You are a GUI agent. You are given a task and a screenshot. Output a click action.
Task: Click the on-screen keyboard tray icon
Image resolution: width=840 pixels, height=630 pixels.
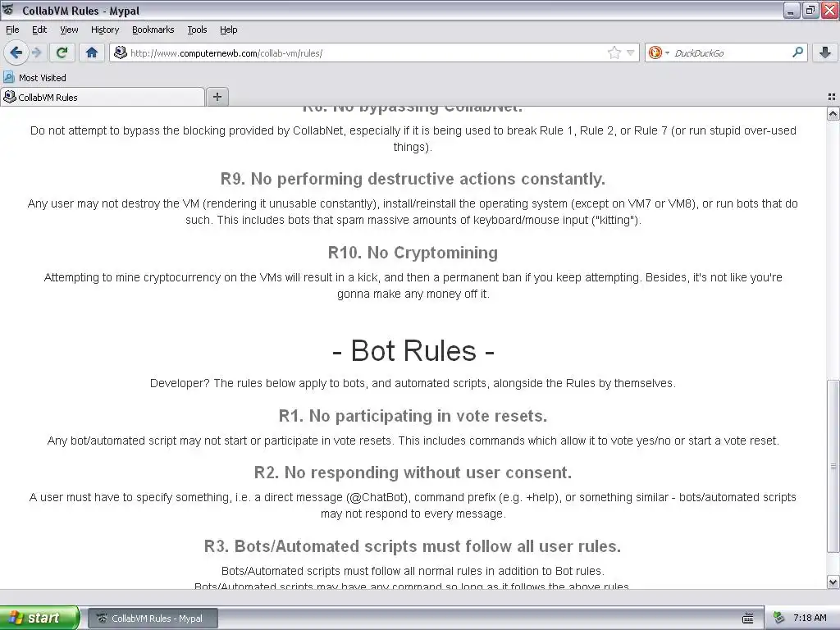748,619
